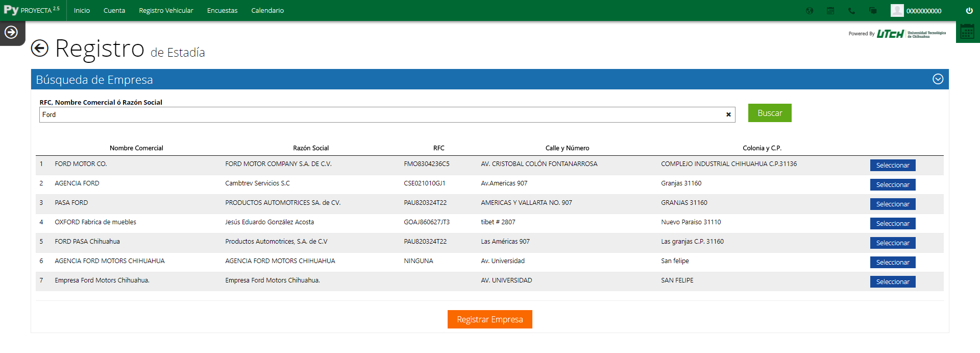Viewport: 980px width, 353px height.
Task: Click the Proyecta Py logo
Action: (x=32, y=10)
